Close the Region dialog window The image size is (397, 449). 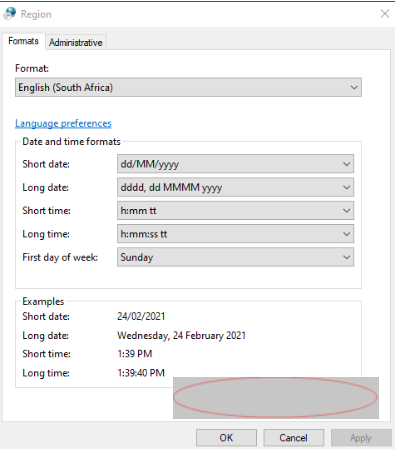coord(385,14)
